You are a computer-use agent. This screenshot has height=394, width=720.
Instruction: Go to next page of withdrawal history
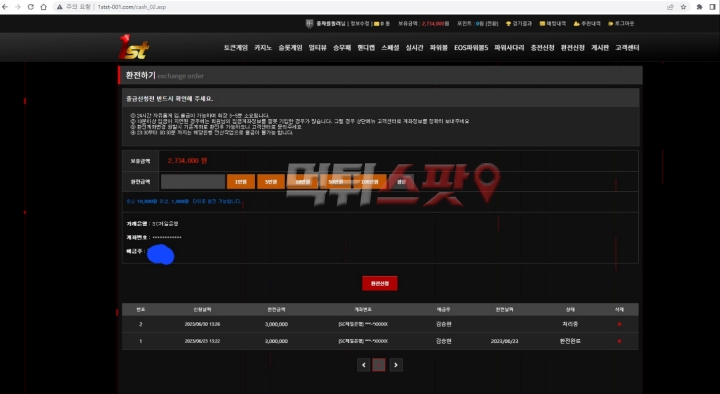[x=396, y=365]
